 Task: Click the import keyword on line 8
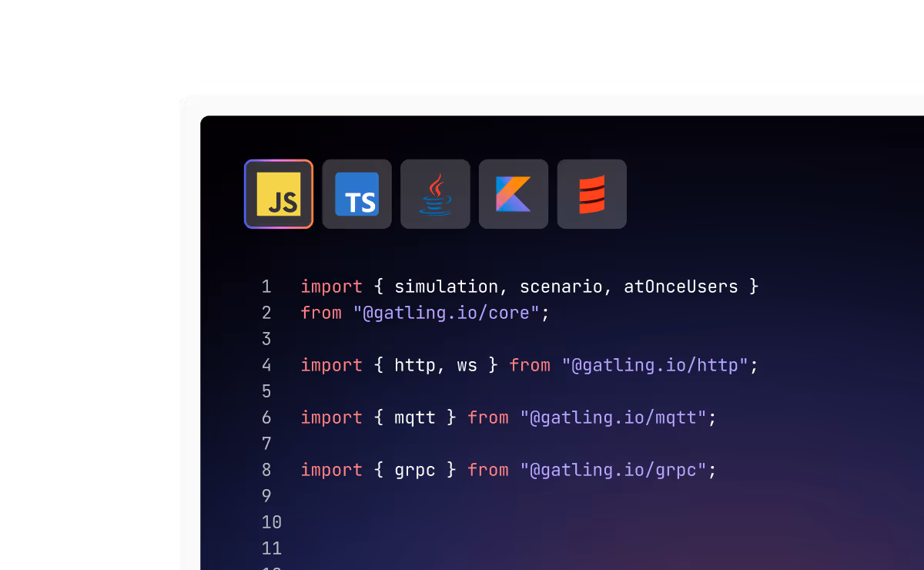(332, 470)
